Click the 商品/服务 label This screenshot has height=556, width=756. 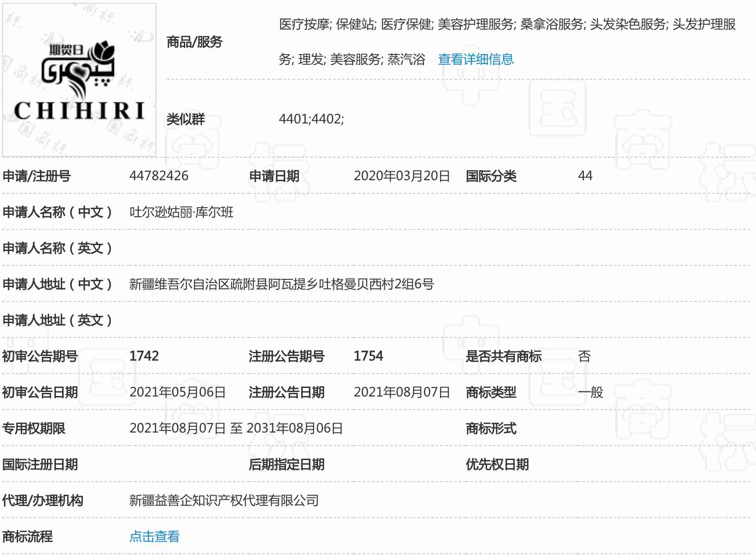194,42
